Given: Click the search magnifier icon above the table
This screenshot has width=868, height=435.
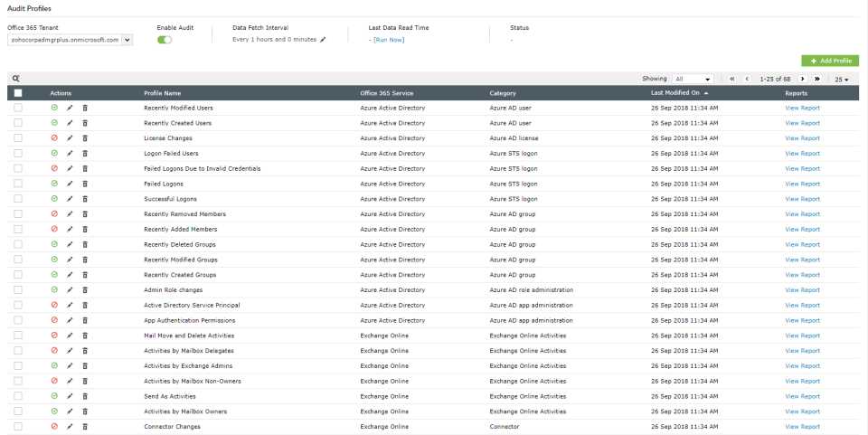Looking at the screenshot, I should pyautogui.click(x=16, y=79).
